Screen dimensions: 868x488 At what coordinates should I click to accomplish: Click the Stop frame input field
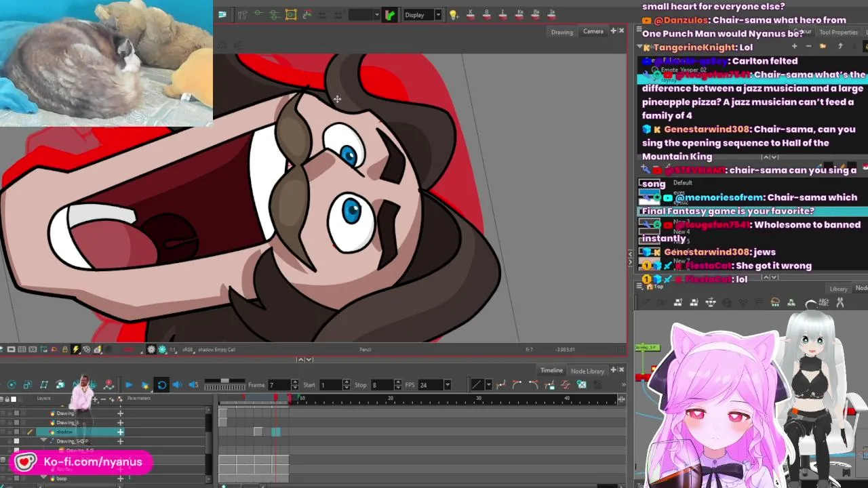point(381,385)
